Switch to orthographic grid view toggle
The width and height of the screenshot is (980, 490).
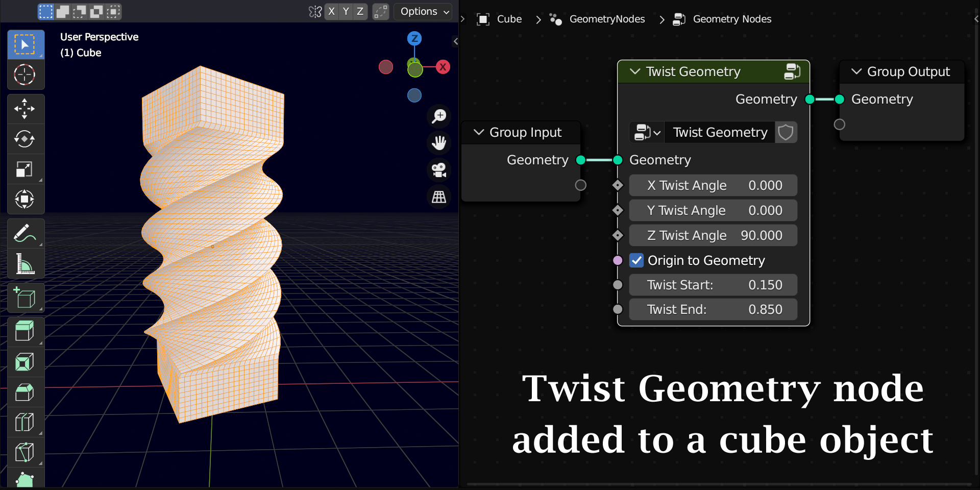(439, 197)
